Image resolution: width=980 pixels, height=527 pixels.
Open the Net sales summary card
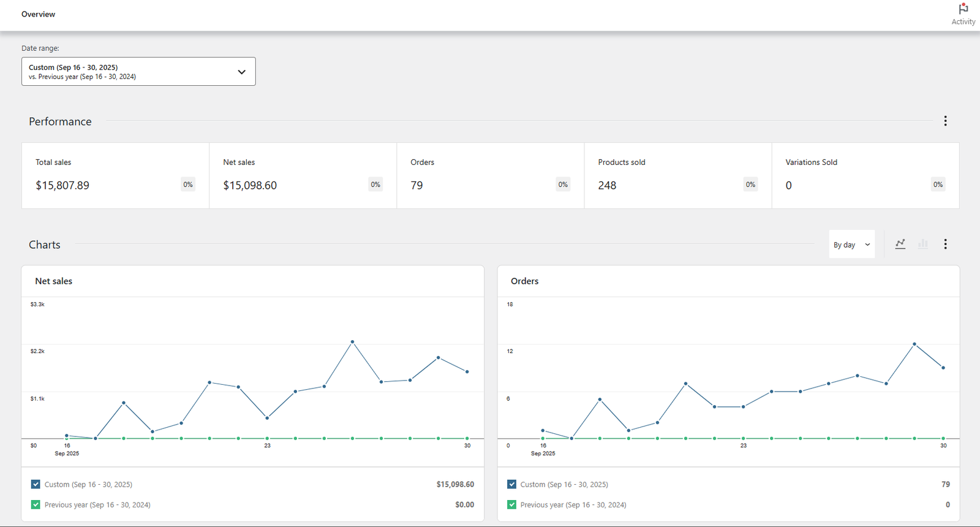point(303,176)
